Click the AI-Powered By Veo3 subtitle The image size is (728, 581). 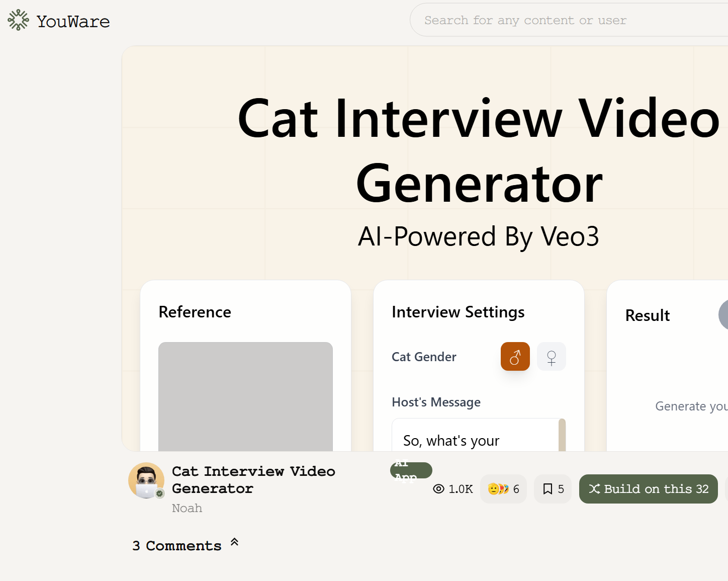click(x=478, y=236)
